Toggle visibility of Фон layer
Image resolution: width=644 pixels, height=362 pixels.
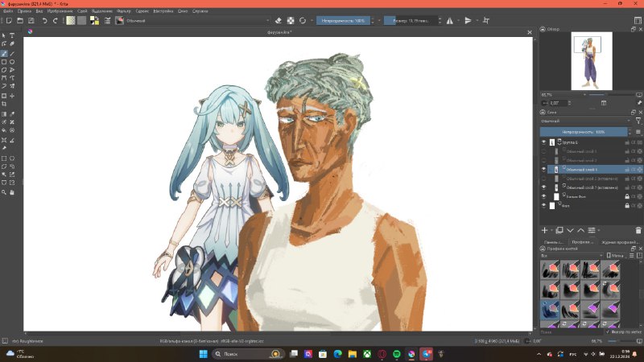(544, 206)
